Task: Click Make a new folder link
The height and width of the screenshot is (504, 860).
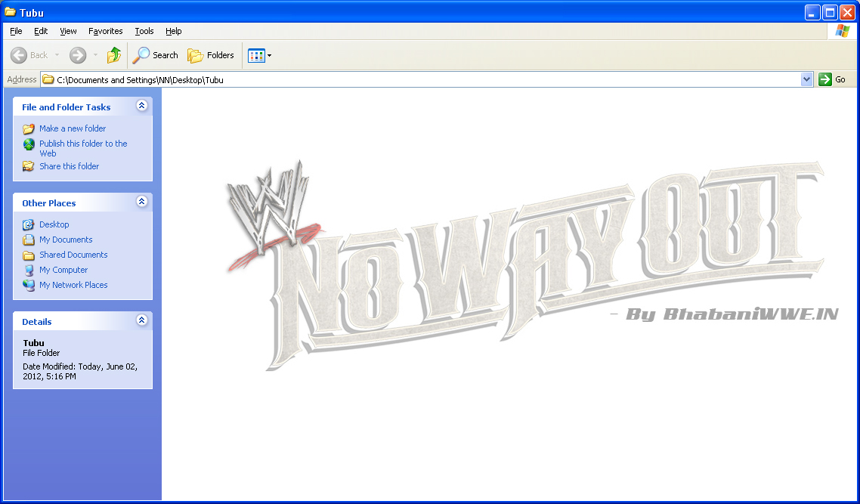Action: click(x=73, y=128)
